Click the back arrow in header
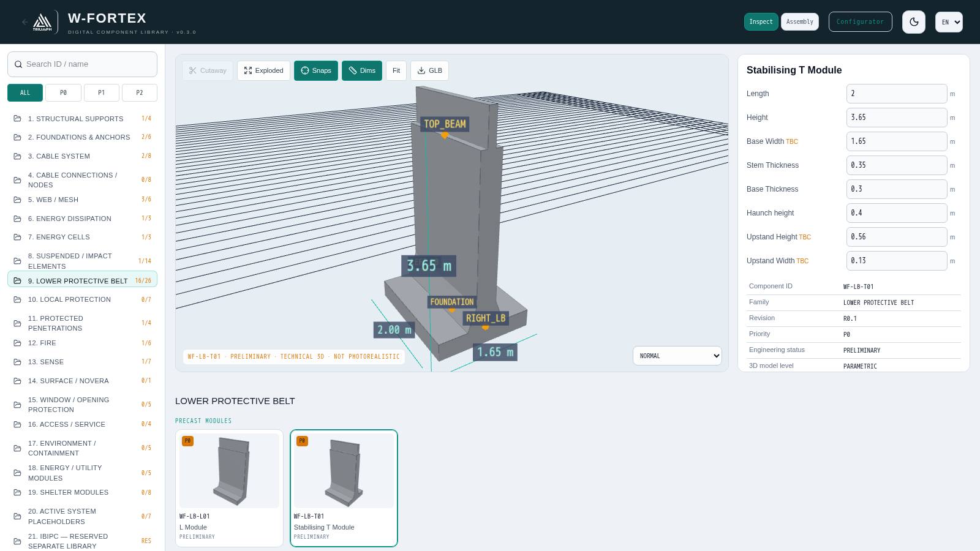The width and height of the screenshot is (980, 551). click(x=25, y=22)
